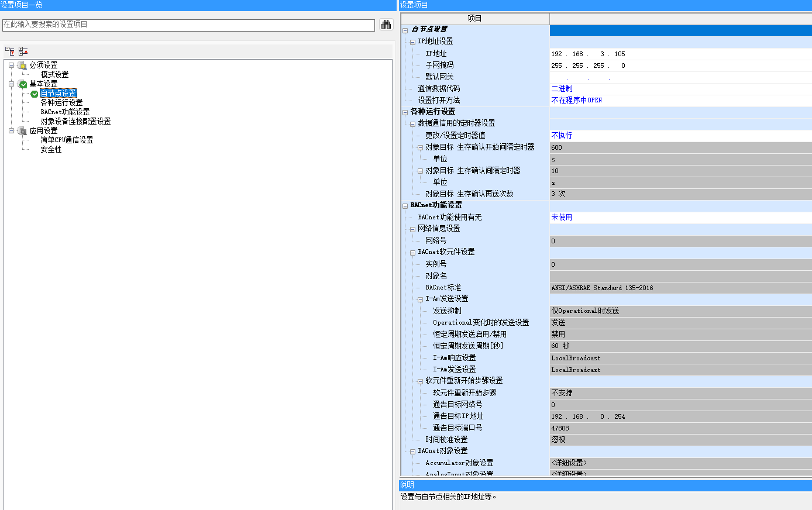Click the expand all tree icon
812x510 pixels.
point(10,51)
